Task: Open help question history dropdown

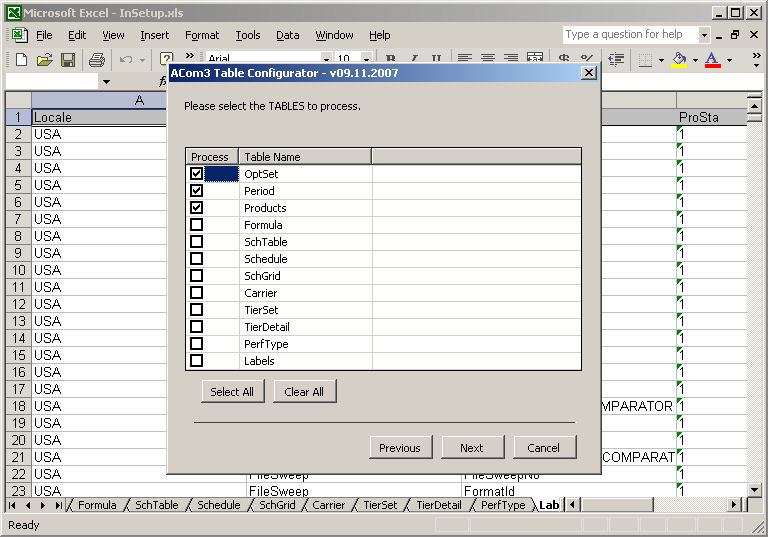Action: pyautogui.click(x=704, y=35)
